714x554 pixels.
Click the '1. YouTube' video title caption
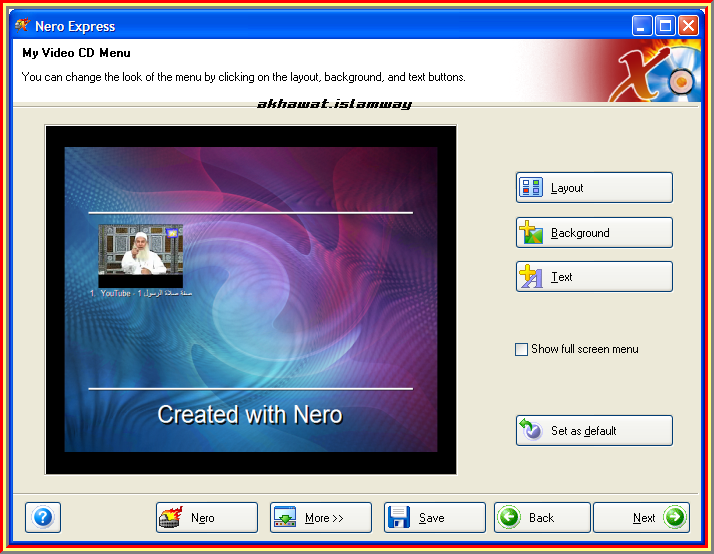pos(141,294)
